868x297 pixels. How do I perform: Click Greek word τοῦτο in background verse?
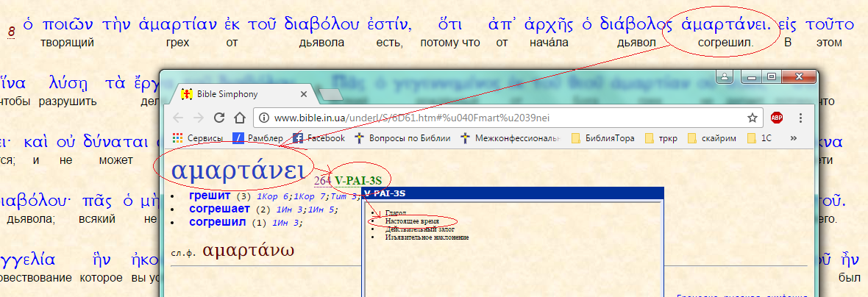pyautogui.click(x=828, y=25)
